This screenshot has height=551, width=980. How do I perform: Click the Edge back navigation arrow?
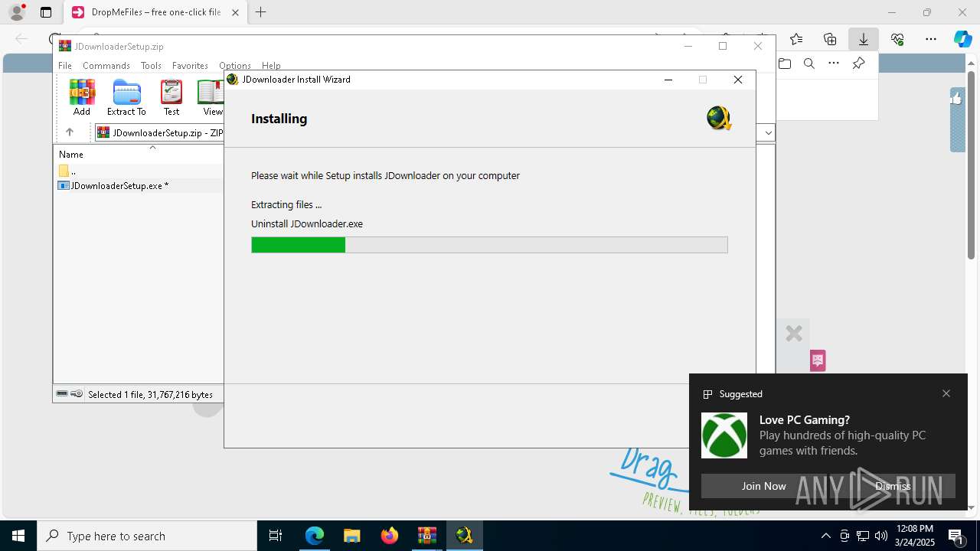coord(21,39)
